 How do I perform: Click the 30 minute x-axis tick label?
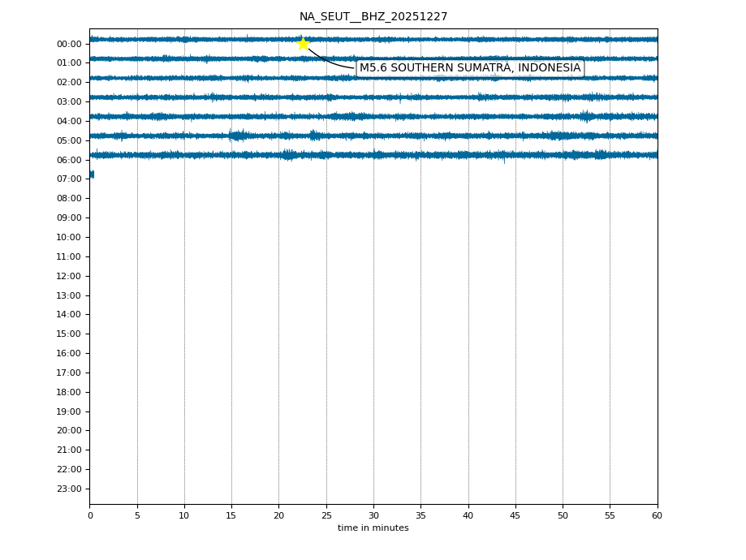(373, 515)
